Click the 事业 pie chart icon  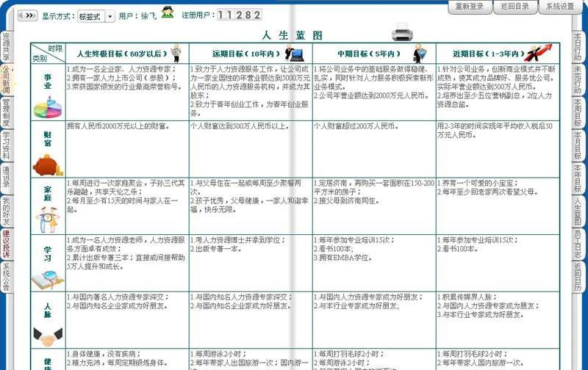tap(48, 107)
